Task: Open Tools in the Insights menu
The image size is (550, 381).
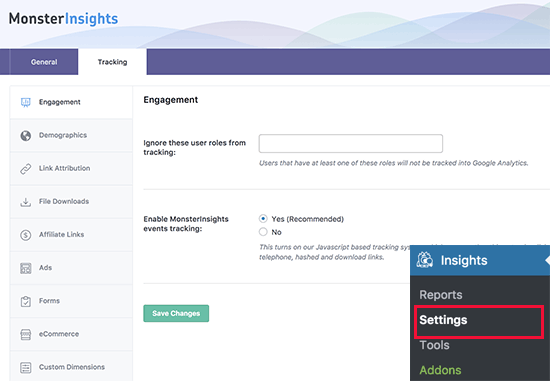Action: [x=434, y=345]
